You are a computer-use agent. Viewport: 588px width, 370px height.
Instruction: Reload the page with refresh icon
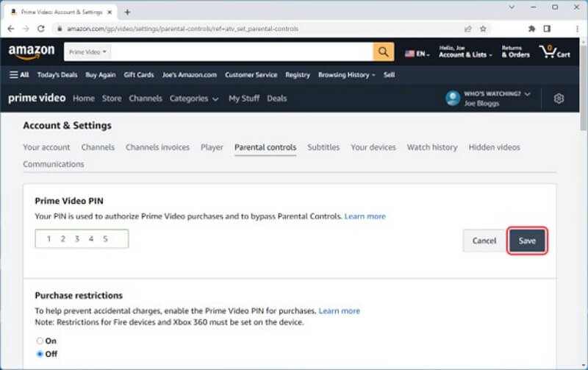pos(41,29)
